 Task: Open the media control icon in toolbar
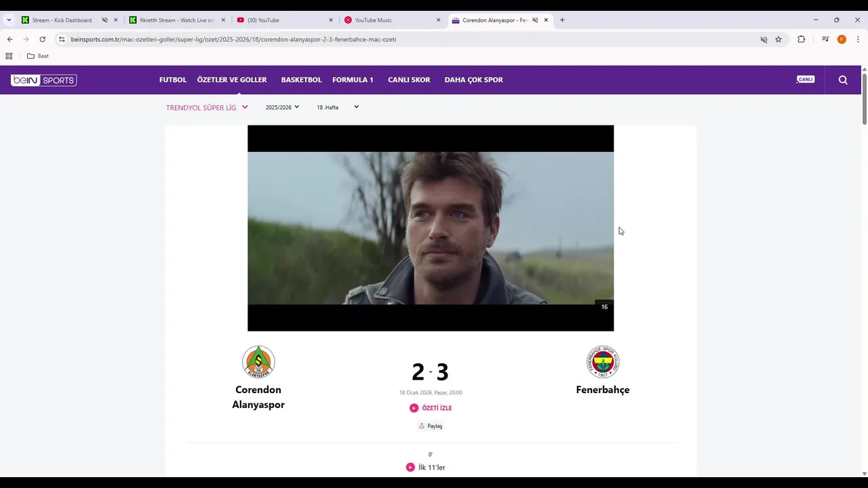(x=825, y=39)
